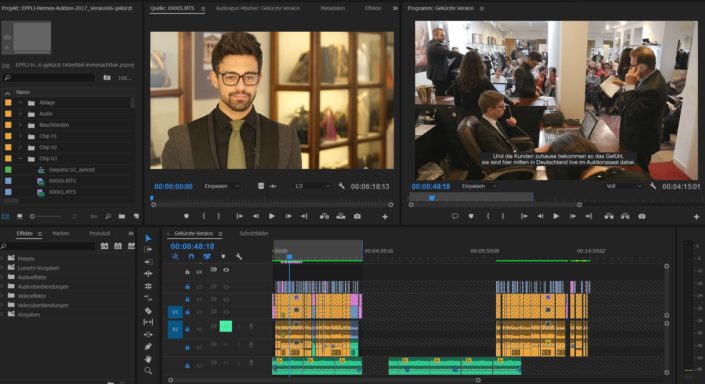Toggle V4 track output eye icon
This screenshot has width=705, height=384.
pos(226,270)
